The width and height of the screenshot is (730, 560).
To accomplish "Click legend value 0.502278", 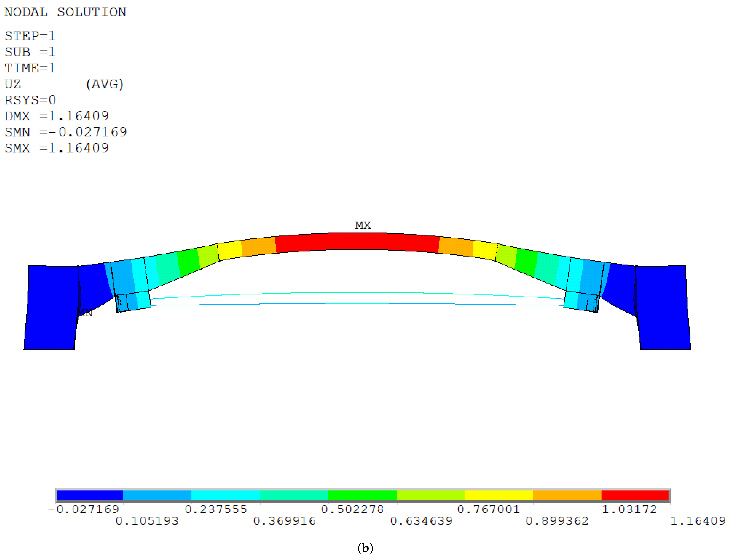I will click(x=352, y=509).
